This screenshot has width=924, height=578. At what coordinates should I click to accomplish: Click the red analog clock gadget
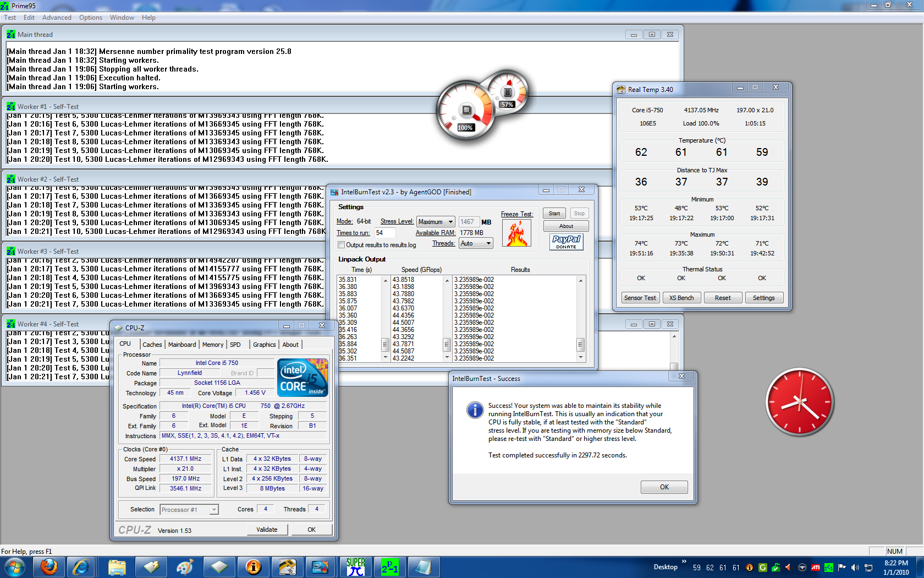(800, 402)
